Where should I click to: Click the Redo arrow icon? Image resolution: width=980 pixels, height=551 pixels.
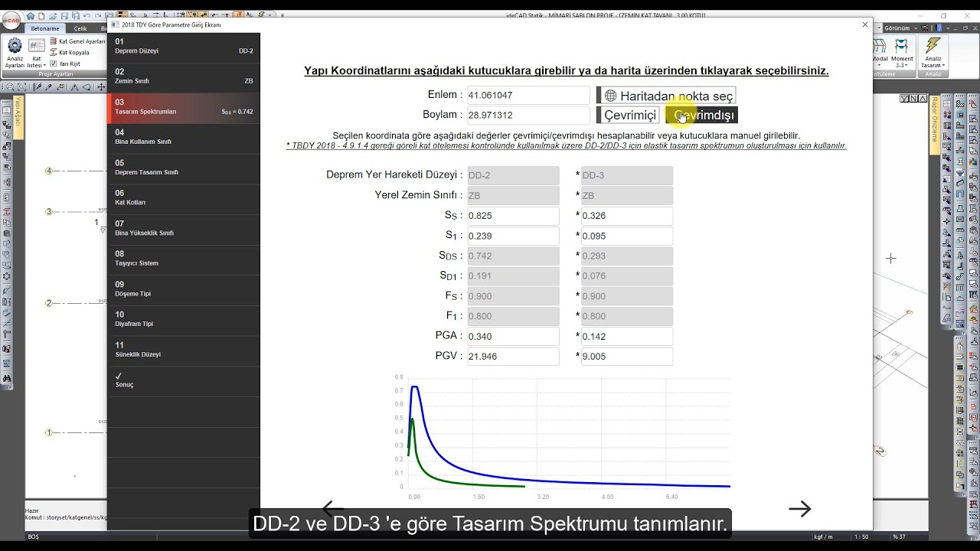click(x=100, y=15)
